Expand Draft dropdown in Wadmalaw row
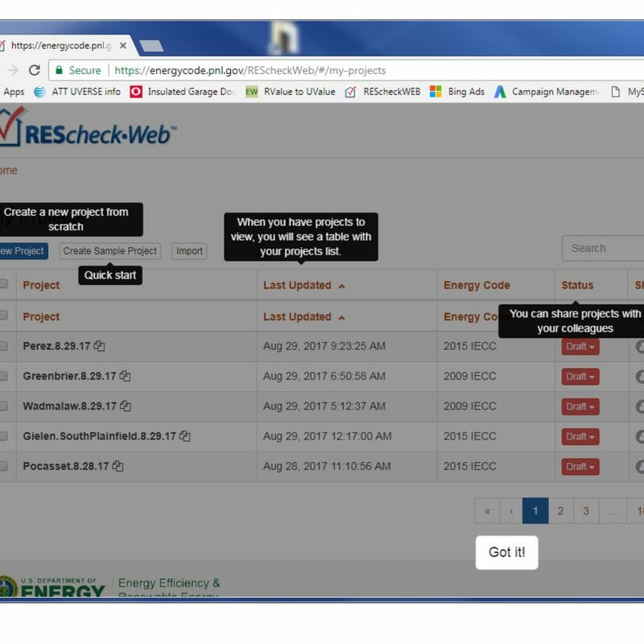The width and height of the screenshot is (644, 644). tap(580, 407)
